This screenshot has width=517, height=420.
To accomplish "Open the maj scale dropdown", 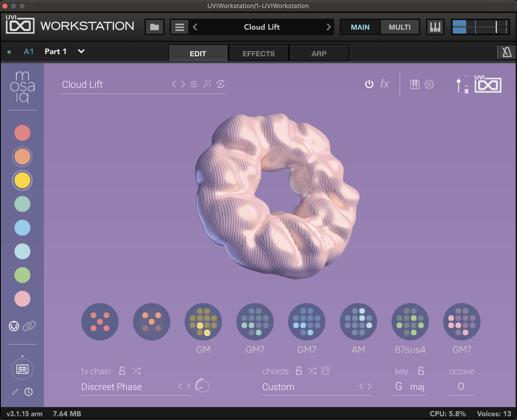I will pos(417,387).
